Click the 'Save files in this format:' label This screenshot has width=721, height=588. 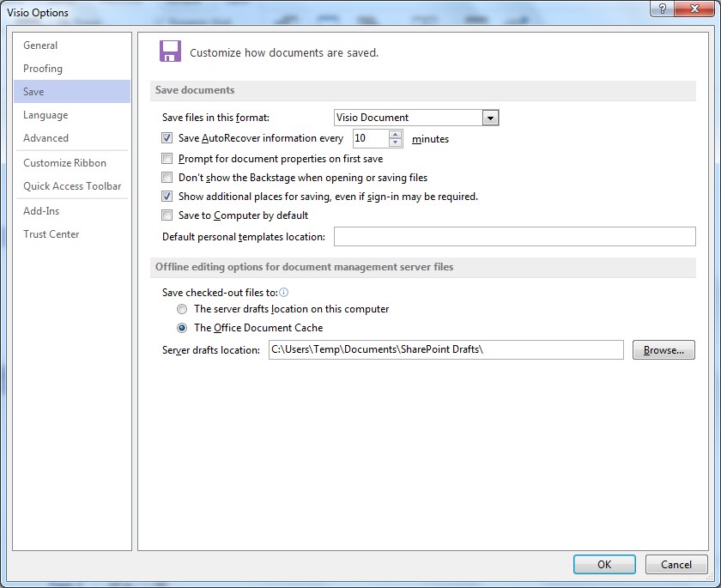215,118
